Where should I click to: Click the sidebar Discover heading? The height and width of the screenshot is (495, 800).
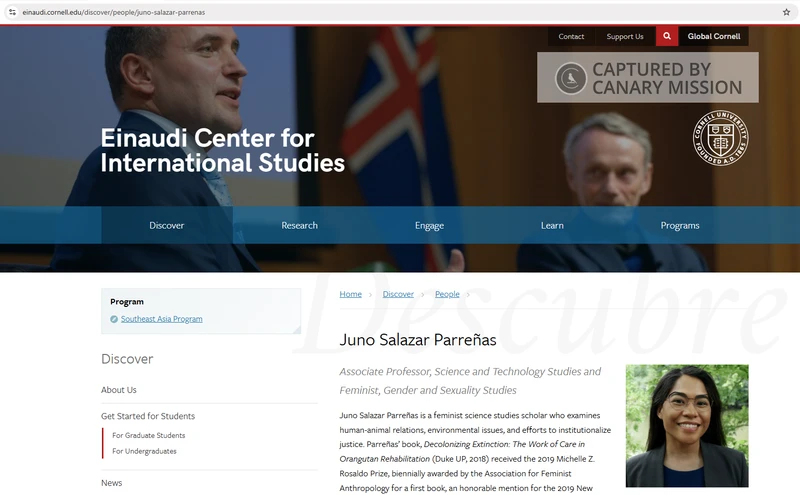coord(127,359)
